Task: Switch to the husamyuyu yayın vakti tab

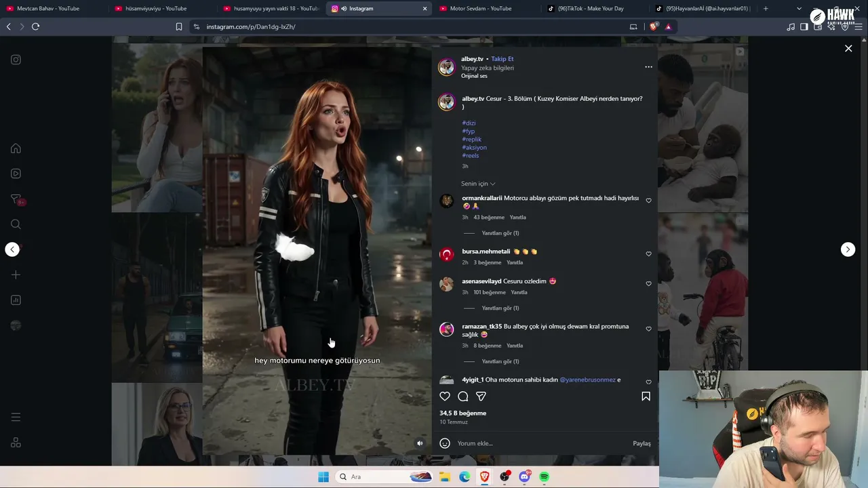Action: pos(270,9)
